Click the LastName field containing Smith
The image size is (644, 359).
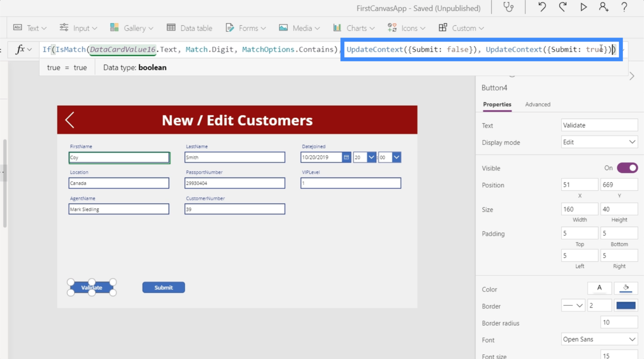pyautogui.click(x=235, y=157)
